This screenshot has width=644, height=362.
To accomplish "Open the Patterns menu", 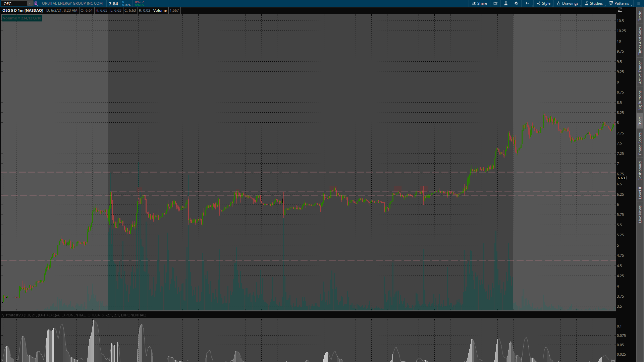I will 619,3.
